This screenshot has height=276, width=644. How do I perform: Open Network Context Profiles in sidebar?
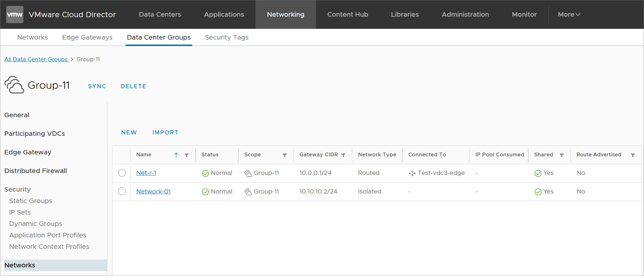[x=49, y=246]
